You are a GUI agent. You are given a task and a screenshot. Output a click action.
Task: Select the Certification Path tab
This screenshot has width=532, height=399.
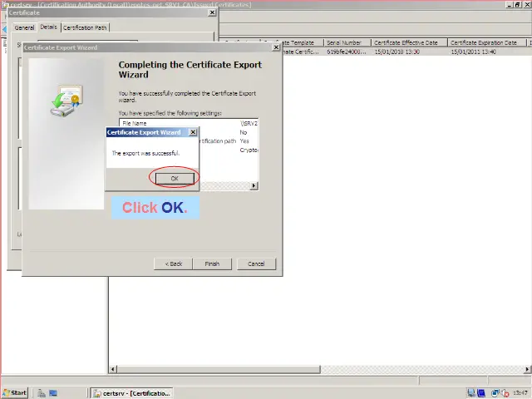pyautogui.click(x=85, y=27)
